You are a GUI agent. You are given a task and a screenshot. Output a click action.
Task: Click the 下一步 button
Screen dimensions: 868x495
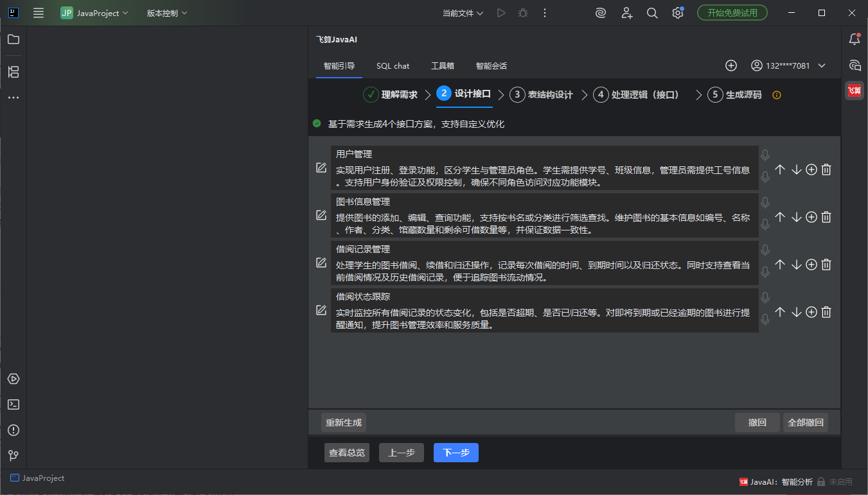click(456, 453)
